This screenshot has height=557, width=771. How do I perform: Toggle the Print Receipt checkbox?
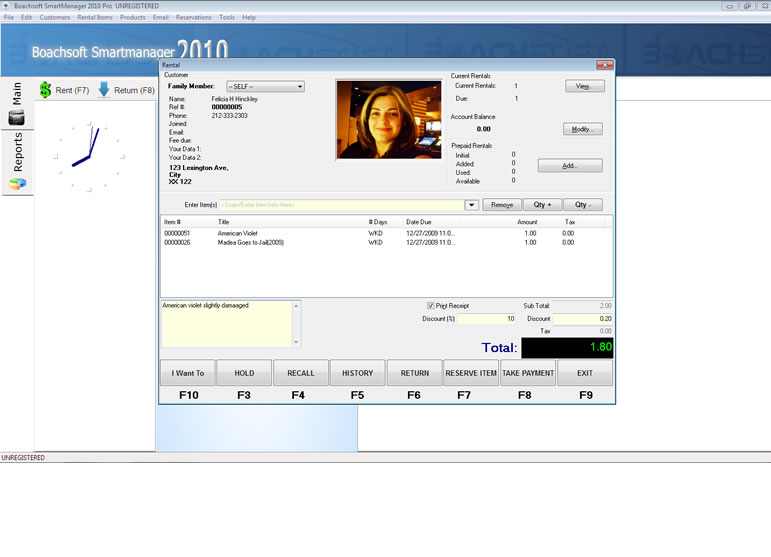click(x=431, y=305)
